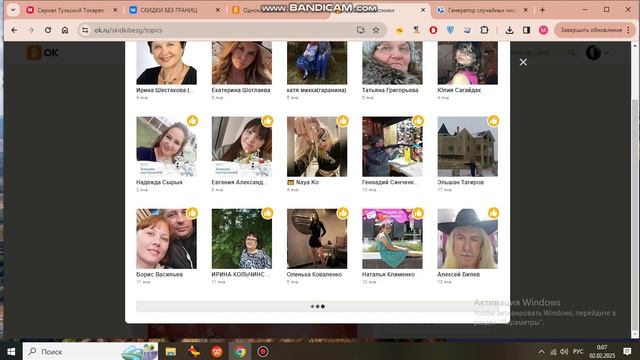Go forward in browser history
640x360 pixels.
(x=31, y=30)
